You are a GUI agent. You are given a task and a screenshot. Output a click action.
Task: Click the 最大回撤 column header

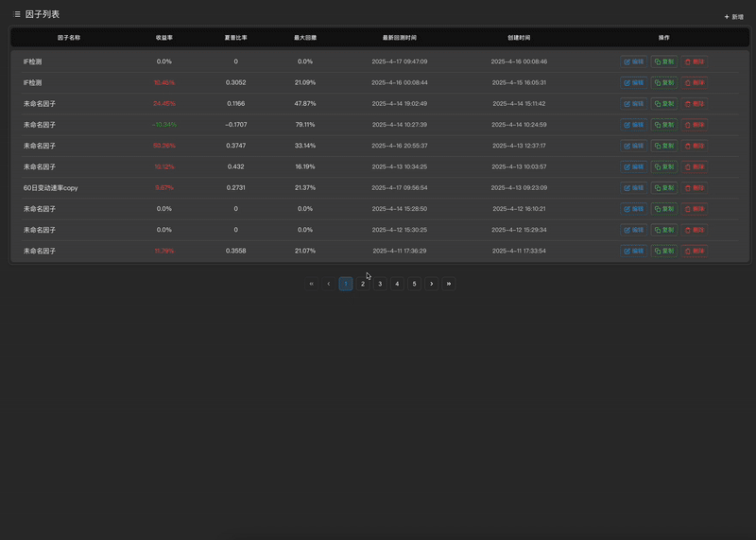coord(305,38)
